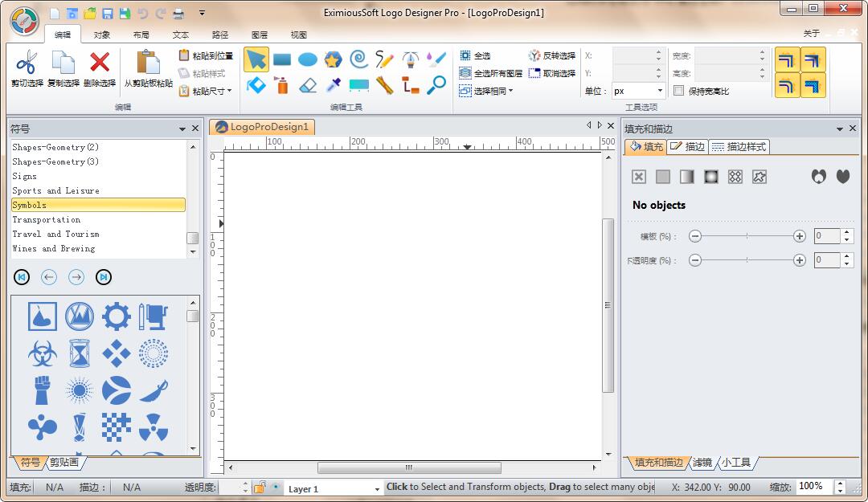Click the scissors cut selection icon

pos(27,62)
